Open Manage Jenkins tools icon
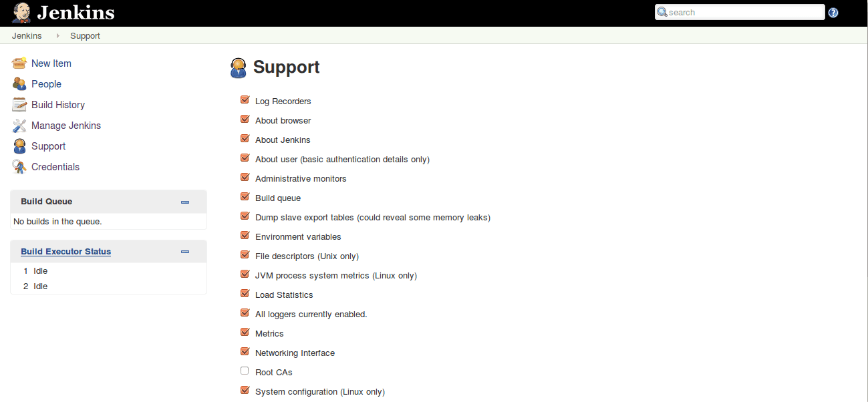The width and height of the screenshot is (868, 402). click(19, 126)
